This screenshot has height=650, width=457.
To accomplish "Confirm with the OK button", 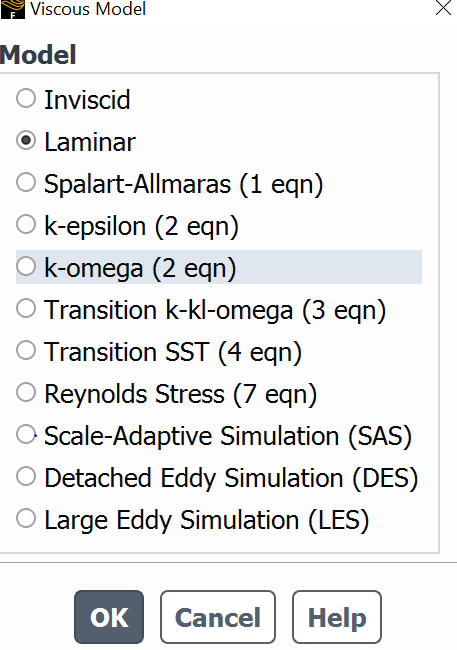I will 109,617.
